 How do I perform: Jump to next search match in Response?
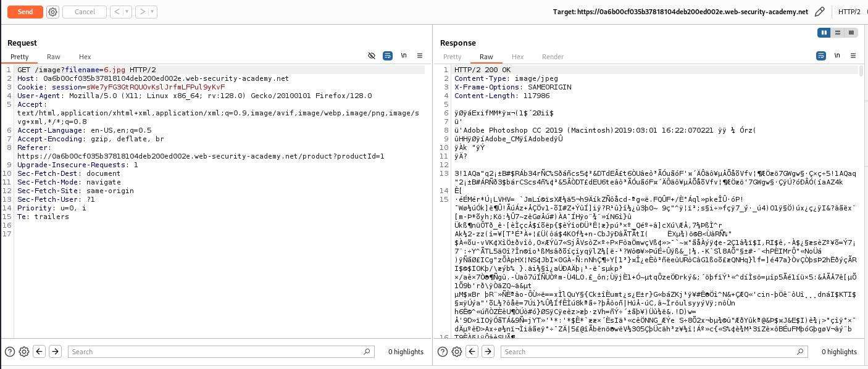(488, 352)
